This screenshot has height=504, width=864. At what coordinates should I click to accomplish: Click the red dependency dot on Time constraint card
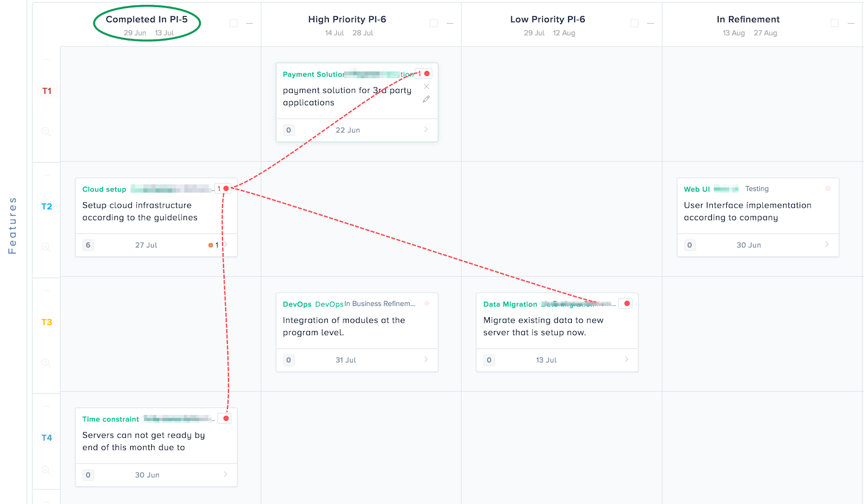point(225,418)
